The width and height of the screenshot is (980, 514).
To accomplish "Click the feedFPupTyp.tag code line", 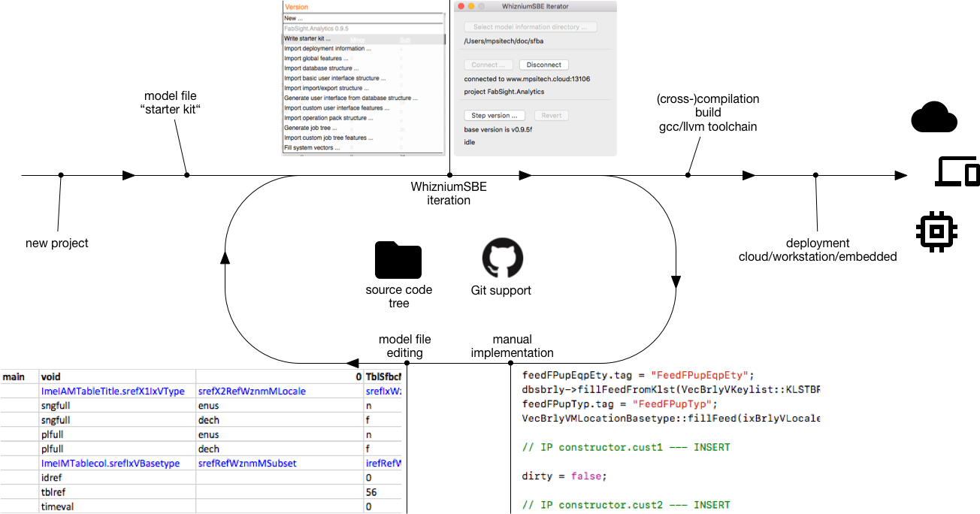I will click(x=624, y=404).
